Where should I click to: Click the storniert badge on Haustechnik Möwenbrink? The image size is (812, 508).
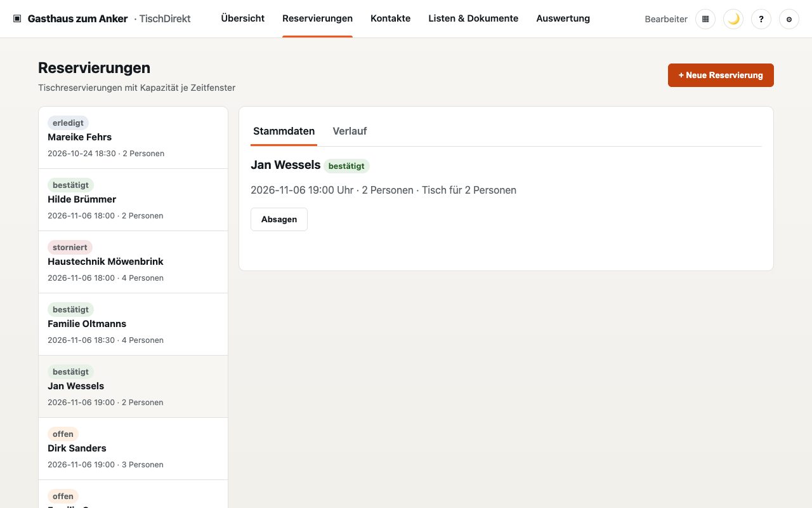pos(70,248)
